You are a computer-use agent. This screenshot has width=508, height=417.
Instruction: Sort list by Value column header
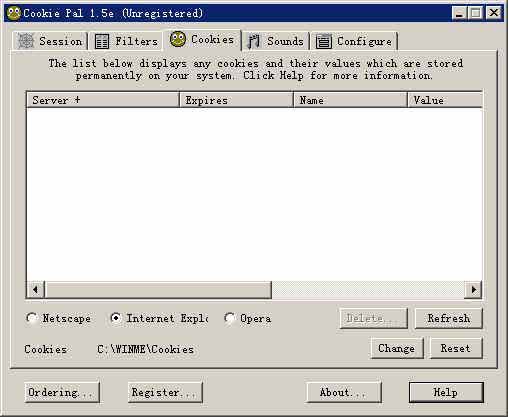tap(445, 100)
